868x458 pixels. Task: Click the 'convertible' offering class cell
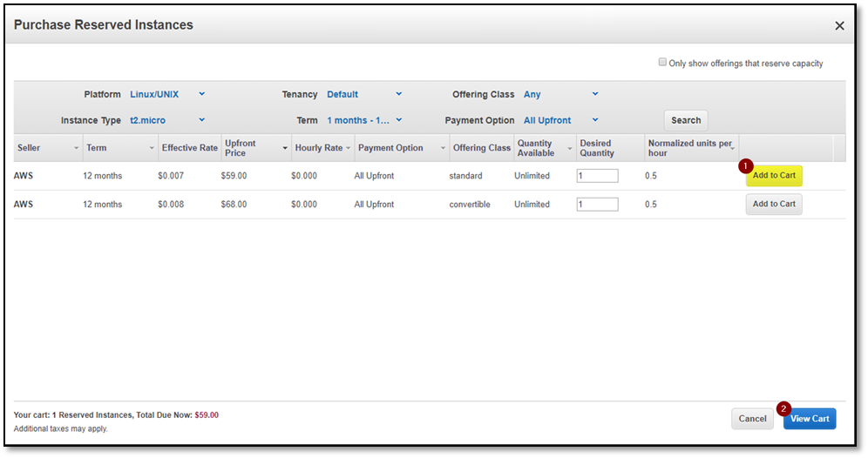point(470,204)
